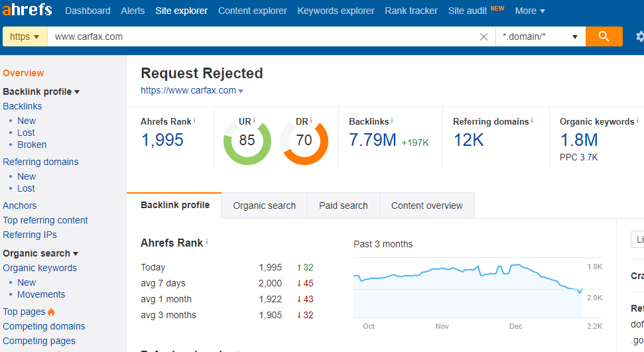Open the *.domain/* mode dropdown

[x=540, y=36]
